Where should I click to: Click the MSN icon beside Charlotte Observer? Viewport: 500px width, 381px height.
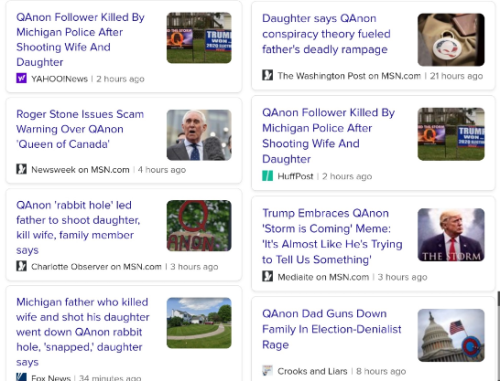click(x=21, y=266)
